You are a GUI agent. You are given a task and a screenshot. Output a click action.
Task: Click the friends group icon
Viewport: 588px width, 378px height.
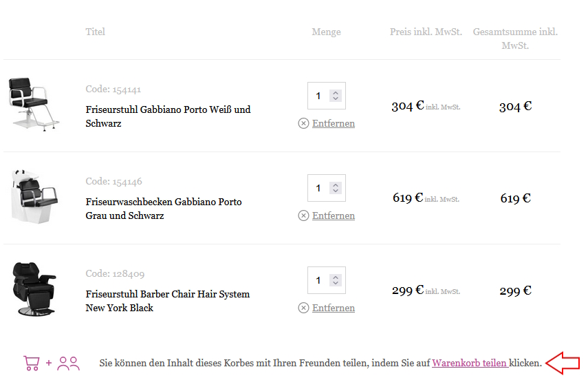(x=68, y=363)
